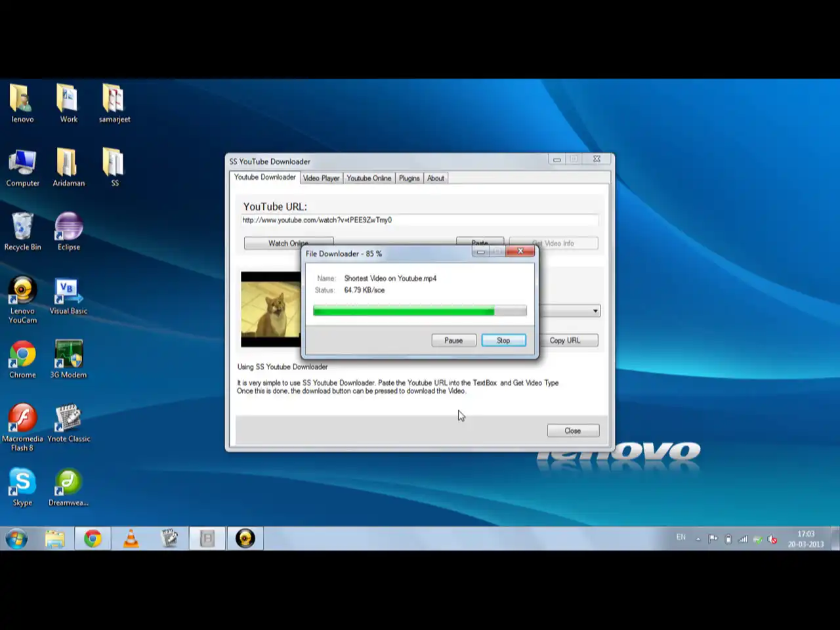The width and height of the screenshot is (840, 630).
Task: Pause the file download
Action: pyautogui.click(x=453, y=341)
